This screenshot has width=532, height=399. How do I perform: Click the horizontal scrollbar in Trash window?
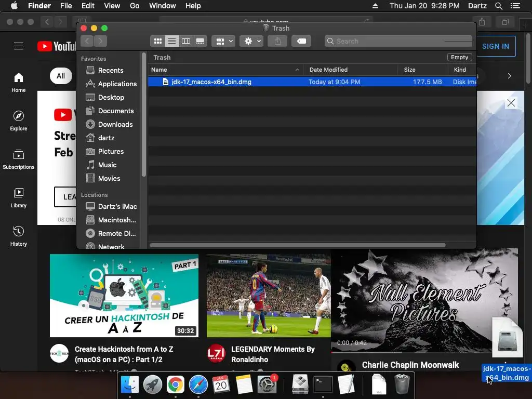click(x=298, y=245)
